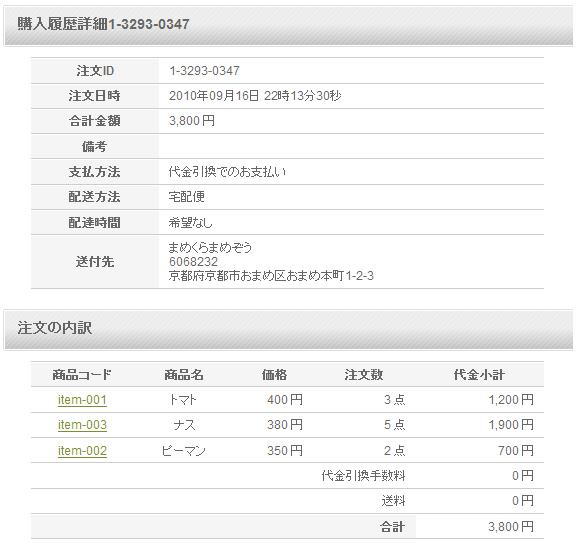Viewport: 578px width, 551px height.
Task: Click the 価格 column header
Action: (274, 375)
